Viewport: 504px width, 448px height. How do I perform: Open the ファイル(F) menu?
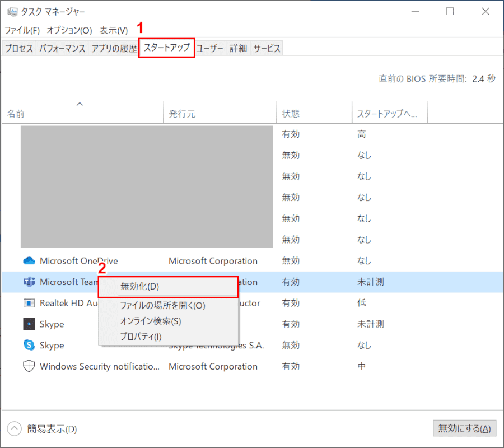click(22, 31)
